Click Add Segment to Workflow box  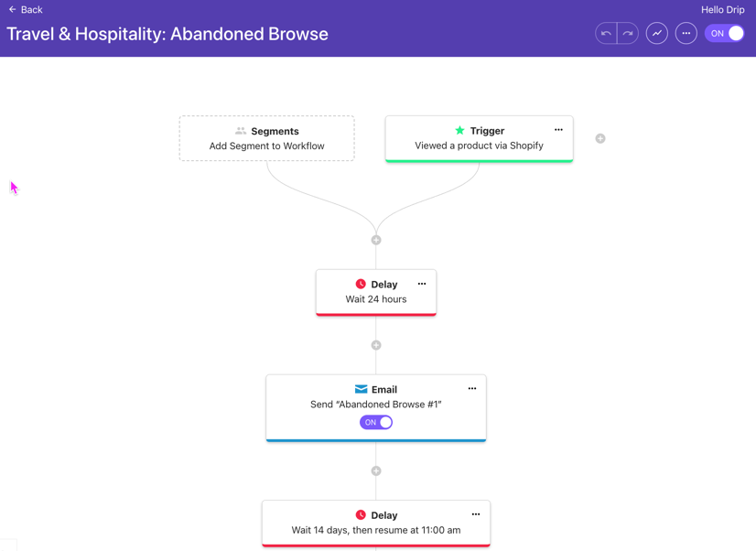[x=266, y=138]
